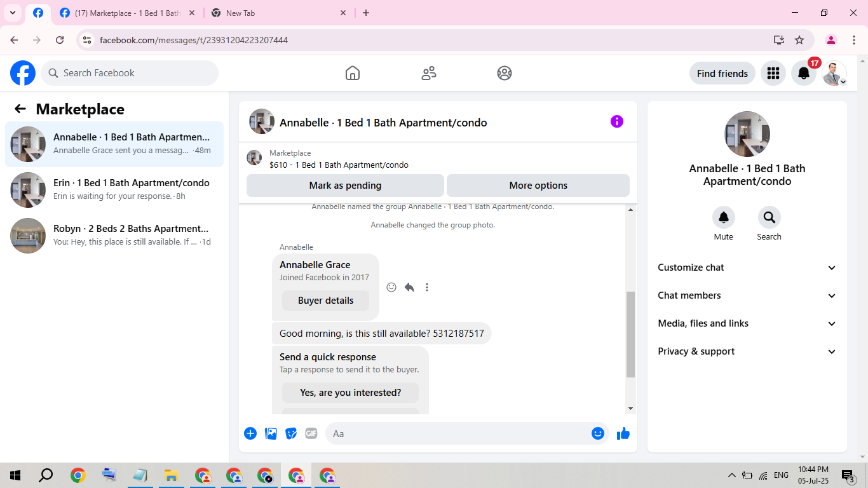Expand Chat members section
Image resolution: width=868 pixels, height=488 pixels.
pyautogui.click(x=747, y=295)
